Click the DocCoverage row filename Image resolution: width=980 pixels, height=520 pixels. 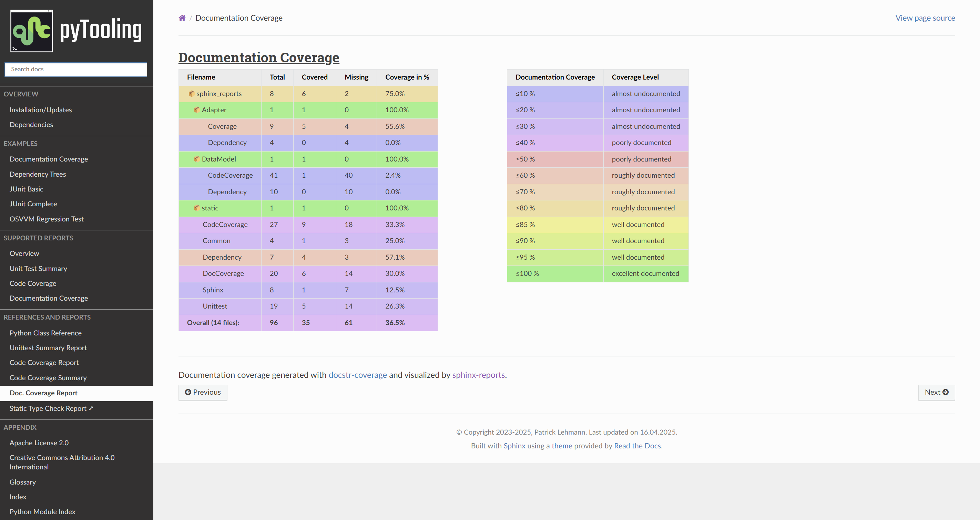pos(220,273)
